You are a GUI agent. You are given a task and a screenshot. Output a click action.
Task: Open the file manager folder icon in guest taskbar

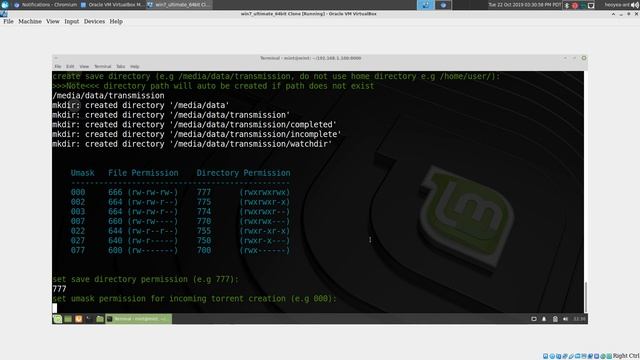point(100,319)
